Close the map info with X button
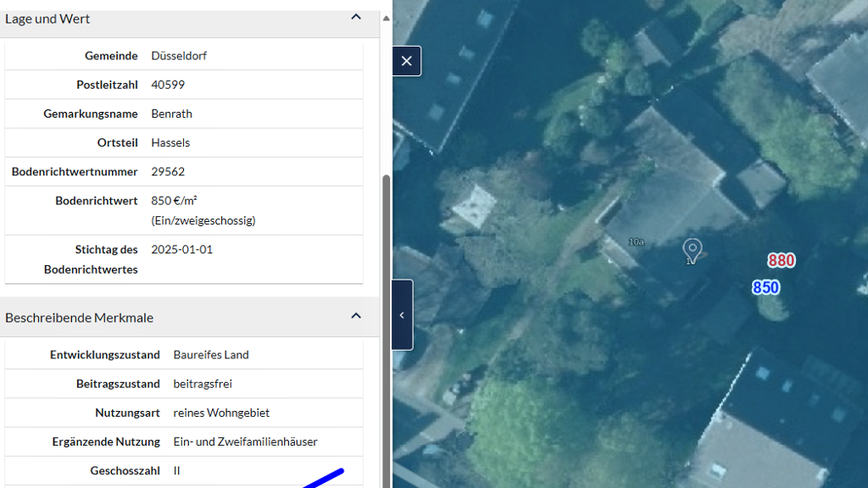868x488 pixels. 407,61
